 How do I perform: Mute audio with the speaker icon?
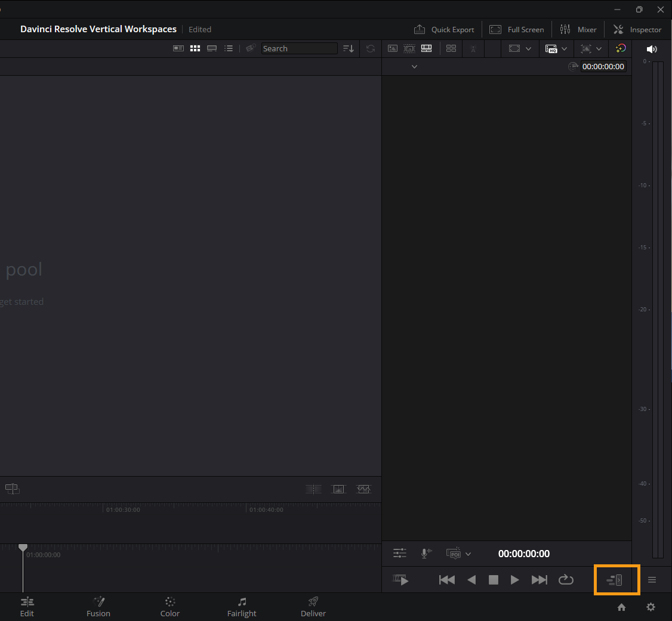click(652, 50)
